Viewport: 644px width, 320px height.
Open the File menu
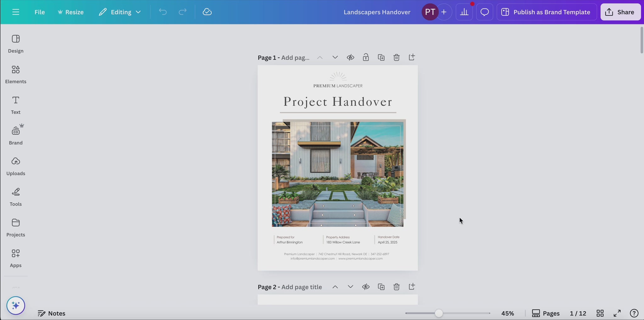pyautogui.click(x=40, y=12)
